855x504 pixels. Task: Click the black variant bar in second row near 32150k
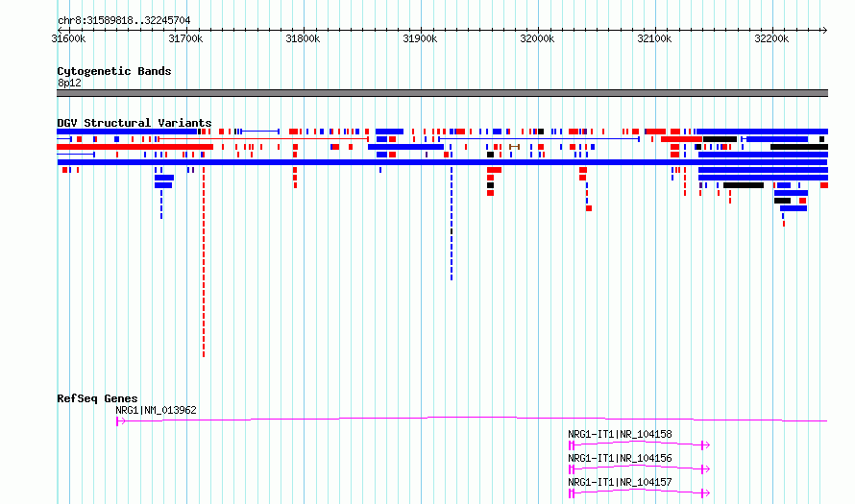[x=720, y=139]
